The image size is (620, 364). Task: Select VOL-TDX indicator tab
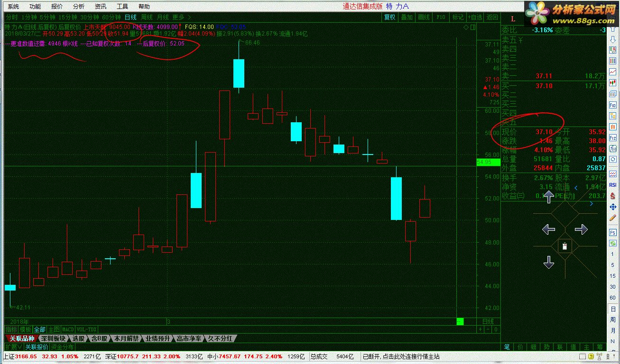click(x=86, y=329)
